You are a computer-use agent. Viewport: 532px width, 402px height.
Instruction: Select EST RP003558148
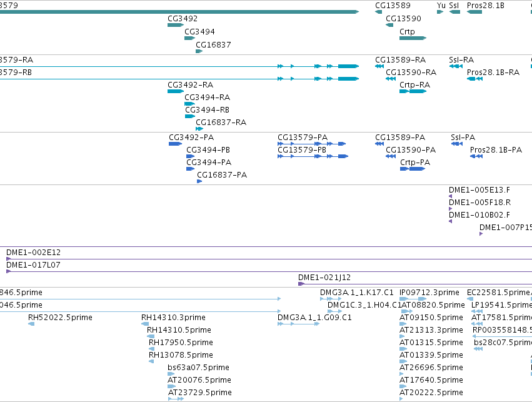click(x=502, y=336)
